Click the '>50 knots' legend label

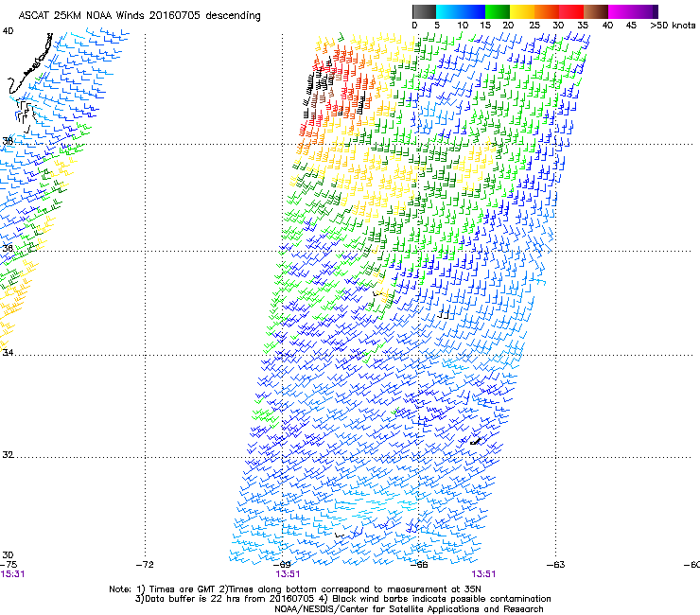[x=673, y=25]
